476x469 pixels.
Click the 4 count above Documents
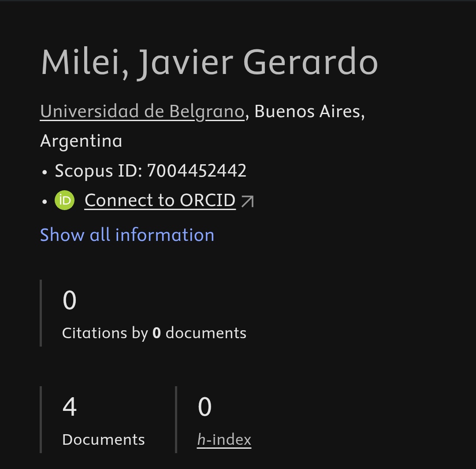(x=70, y=406)
